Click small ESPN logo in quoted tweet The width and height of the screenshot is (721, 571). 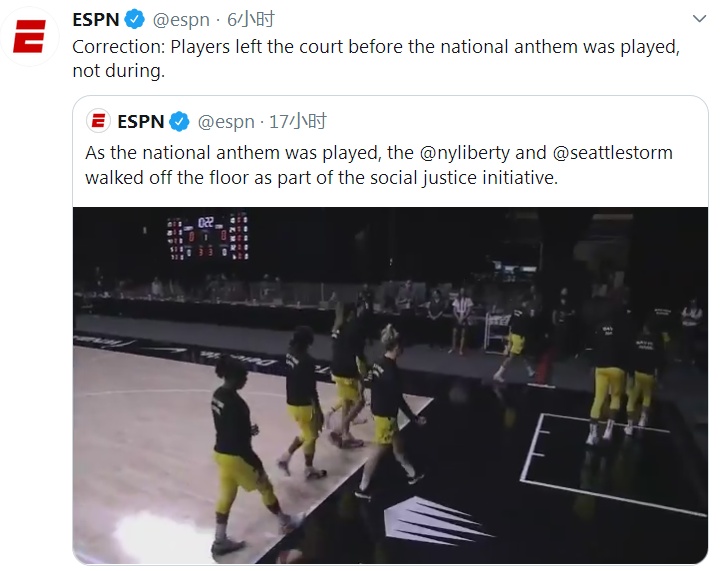[98, 122]
